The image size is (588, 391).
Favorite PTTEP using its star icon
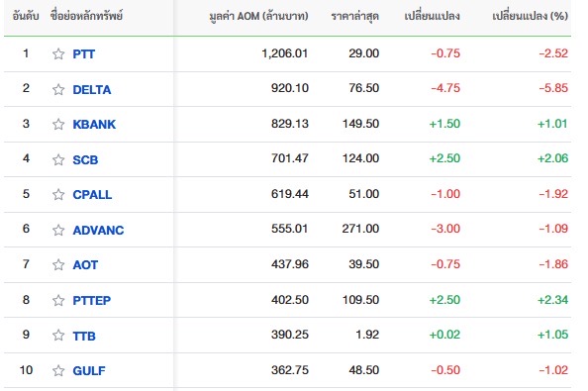[x=58, y=300]
